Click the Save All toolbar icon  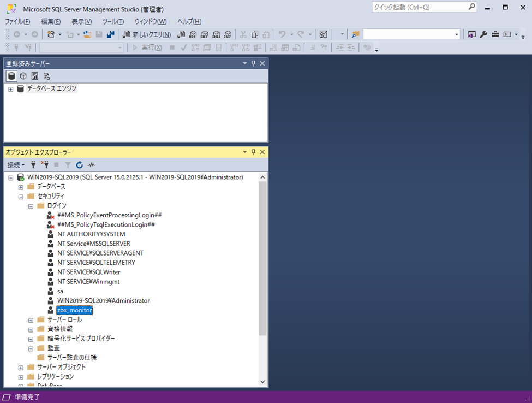click(111, 34)
